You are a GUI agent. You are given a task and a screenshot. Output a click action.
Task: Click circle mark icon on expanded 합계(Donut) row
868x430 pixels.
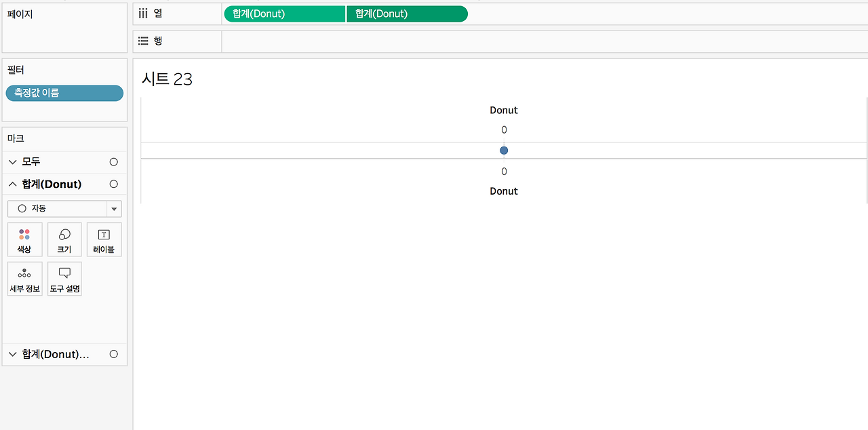point(113,184)
